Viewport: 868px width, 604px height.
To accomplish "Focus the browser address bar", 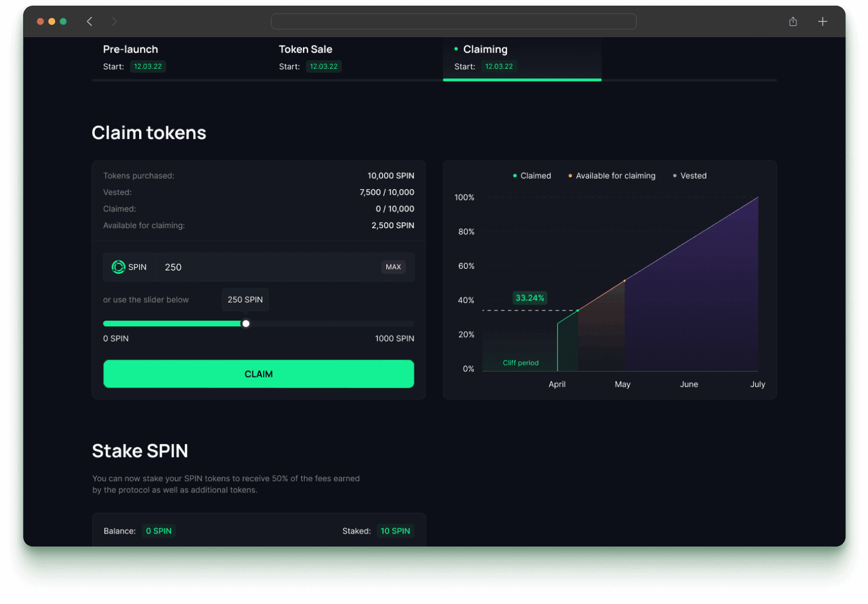I will [x=453, y=21].
